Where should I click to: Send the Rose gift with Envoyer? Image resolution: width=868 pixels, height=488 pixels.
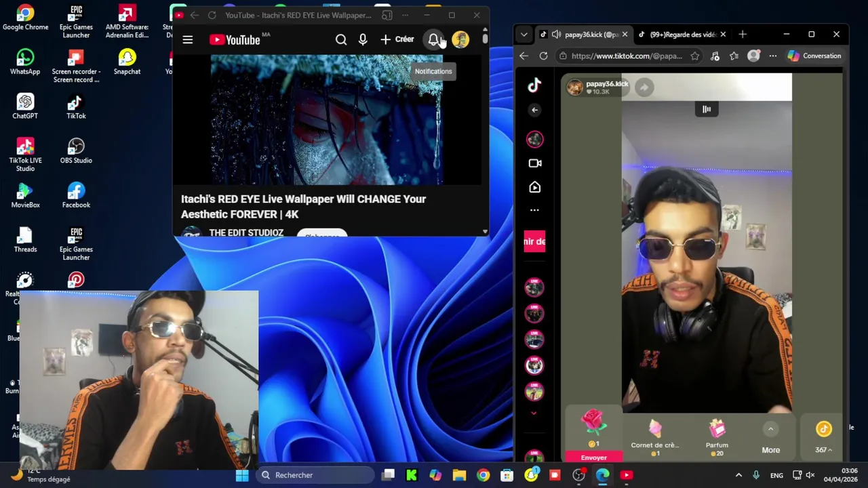point(593,457)
